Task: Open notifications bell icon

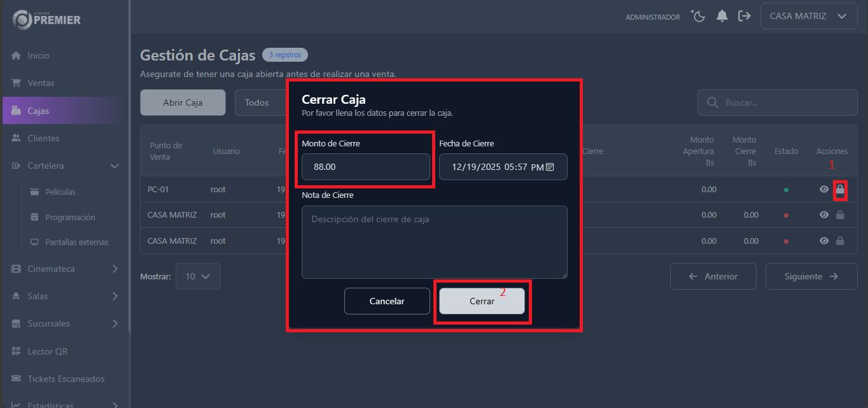Action: 722,17
